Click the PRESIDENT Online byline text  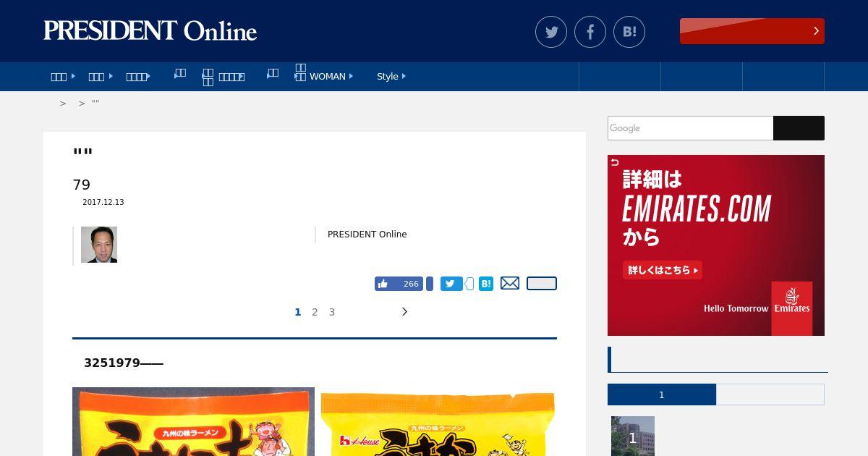click(x=367, y=235)
